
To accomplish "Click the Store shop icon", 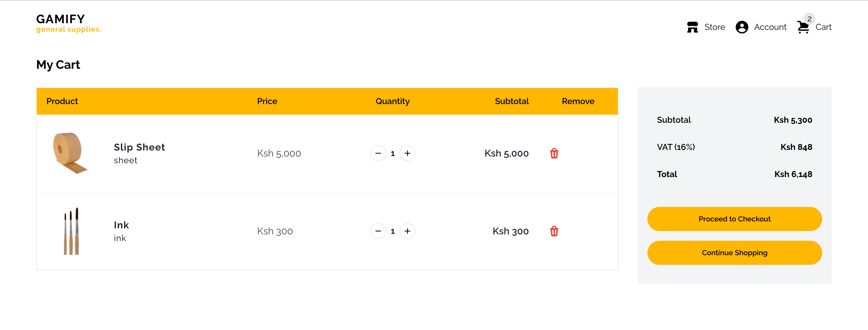I will point(692,27).
